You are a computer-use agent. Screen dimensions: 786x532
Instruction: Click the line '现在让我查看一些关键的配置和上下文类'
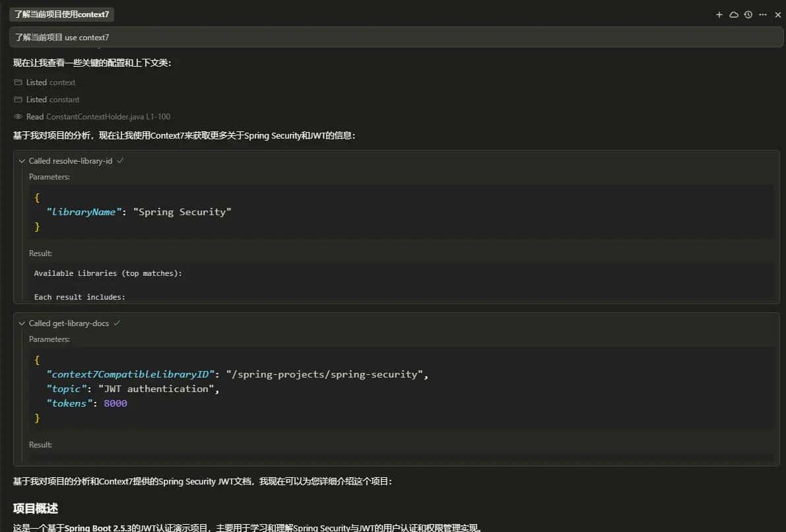[92, 63]
